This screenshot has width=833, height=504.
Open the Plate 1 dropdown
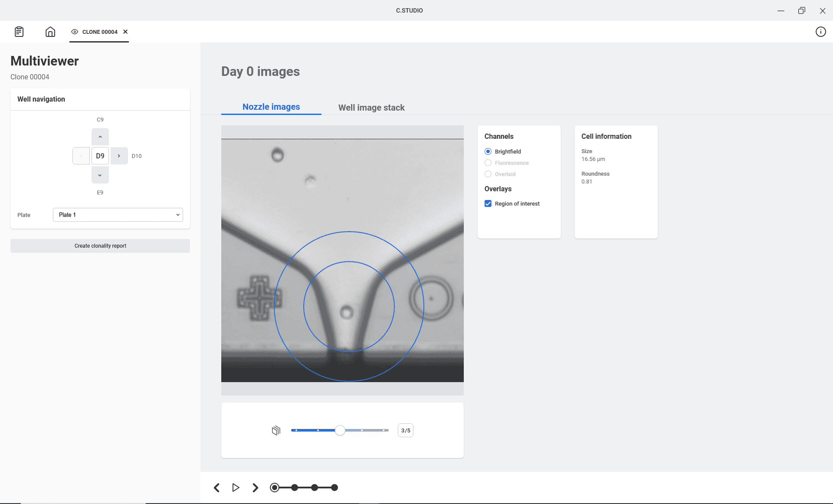tap(118, 215)
